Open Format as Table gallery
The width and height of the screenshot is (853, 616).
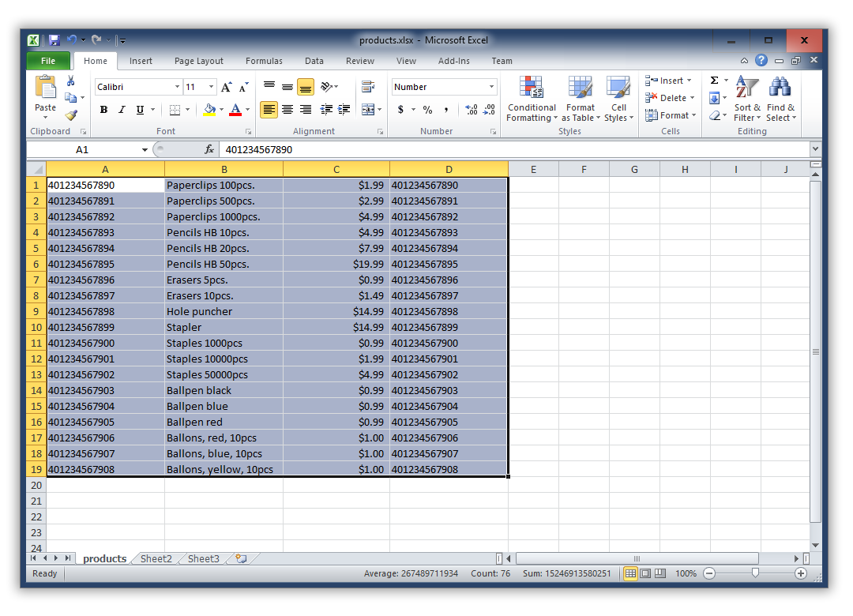pos(581,99)
